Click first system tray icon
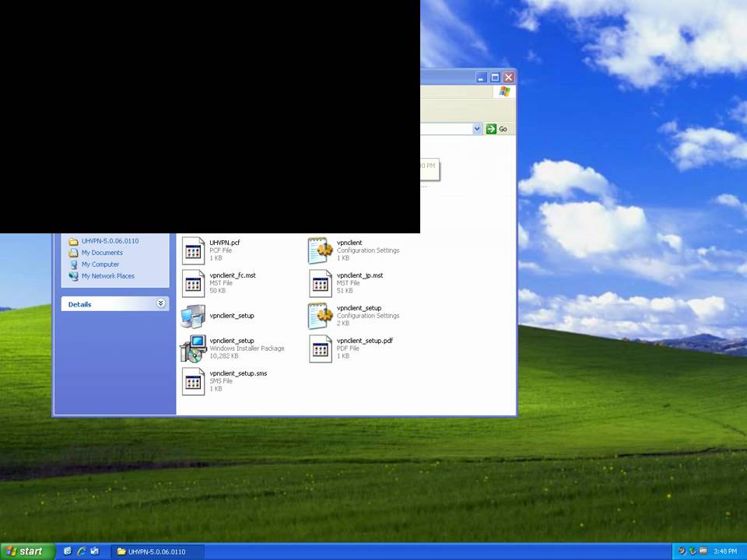Screen dimensions: 747x560 pos(682,551)
